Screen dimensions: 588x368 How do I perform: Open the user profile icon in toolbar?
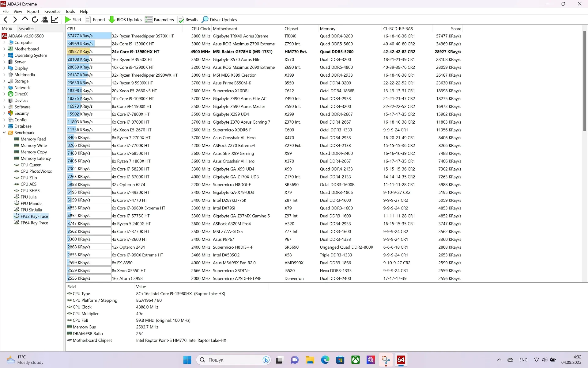pos(45,20)
